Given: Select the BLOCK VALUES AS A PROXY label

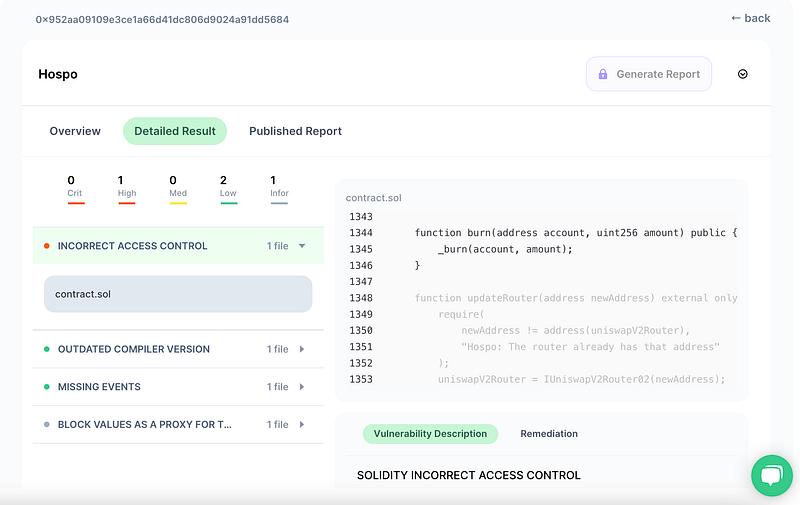Looking at the screenshot, I should click(x=144, y=424).
